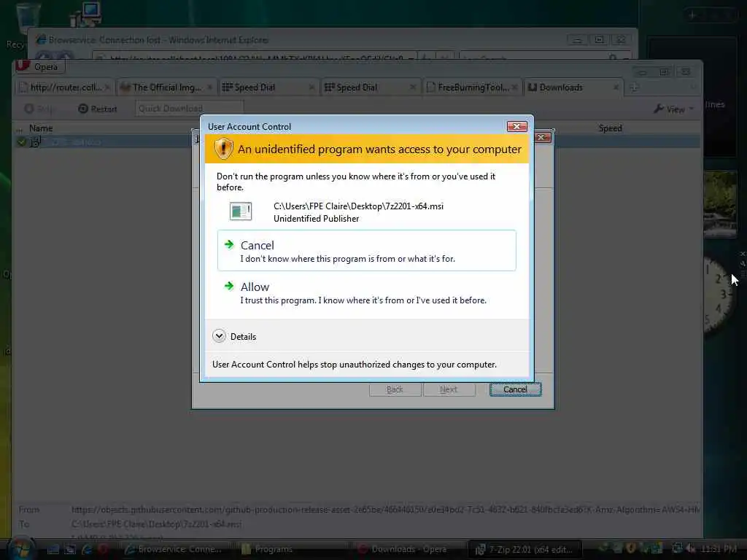This screenshot has height=560, width=747.
Task: Close the 7-Zip installer window behind UAC
Action: [543, 138]
